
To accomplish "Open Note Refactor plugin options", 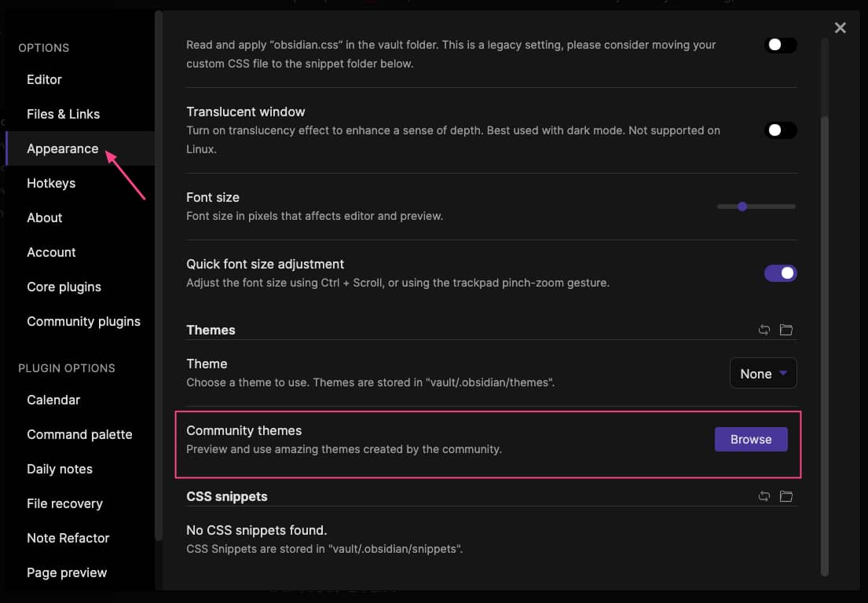I will coord(79,538).
